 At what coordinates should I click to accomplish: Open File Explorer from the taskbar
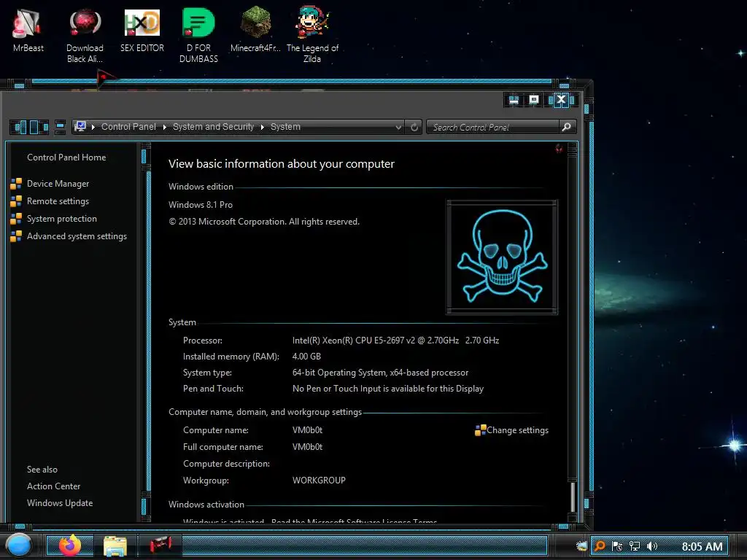[115, 546]
